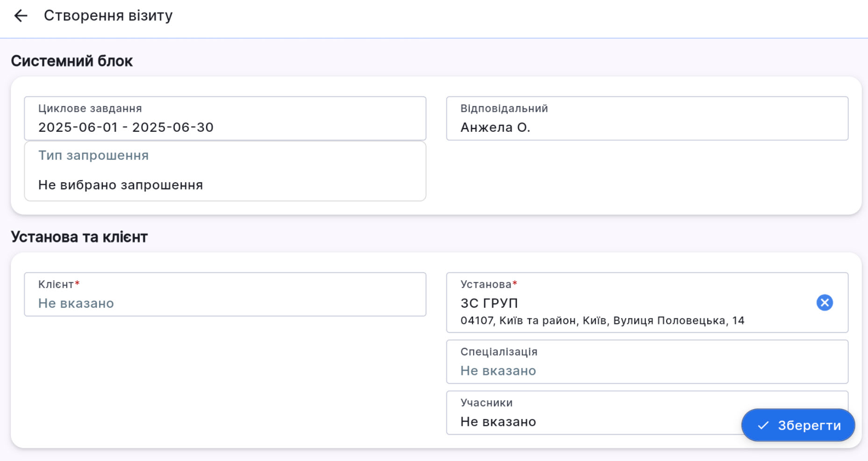868x461 pixels.
Task: Click the address line with Вулиця Половецька
Action: point(602,321)
